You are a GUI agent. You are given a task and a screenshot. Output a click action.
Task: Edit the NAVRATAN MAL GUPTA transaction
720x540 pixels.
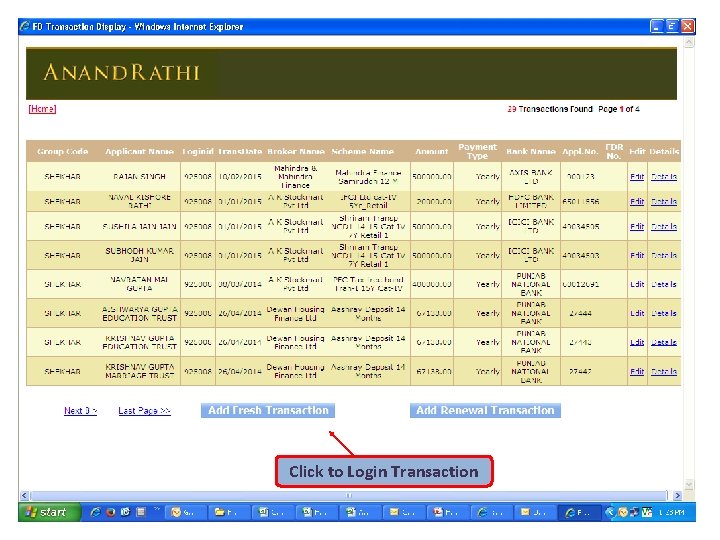tap(637, 284)
